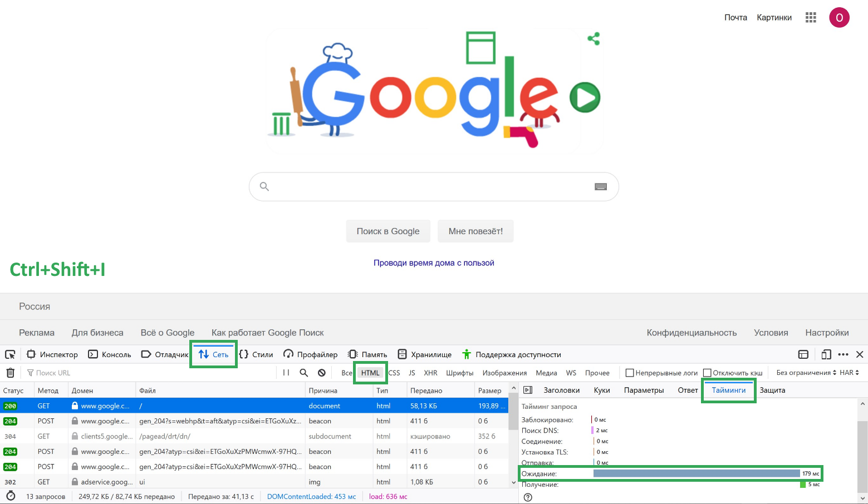
Task: Filter requests by Media (Медиа)
Action: [x=546, y=373]
